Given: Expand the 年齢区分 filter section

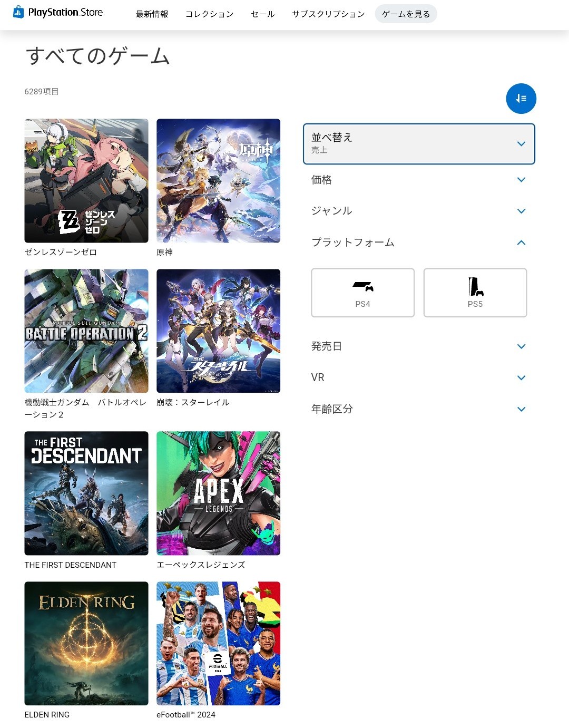Looking at the screenshot, I should tap(419, 409).
